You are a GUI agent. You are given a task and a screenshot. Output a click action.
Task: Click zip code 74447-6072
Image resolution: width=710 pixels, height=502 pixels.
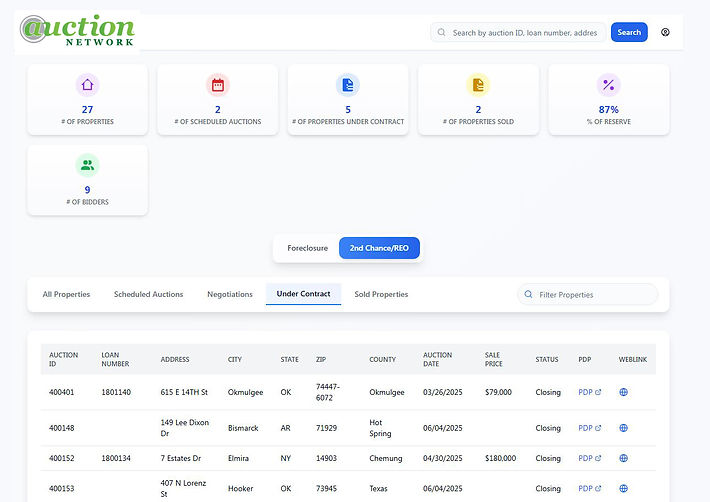(328, 392)
